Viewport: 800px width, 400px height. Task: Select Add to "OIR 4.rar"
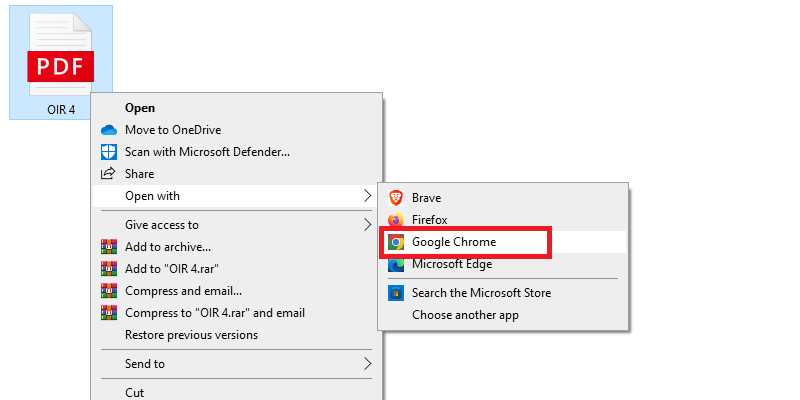(x=174, y=269)
